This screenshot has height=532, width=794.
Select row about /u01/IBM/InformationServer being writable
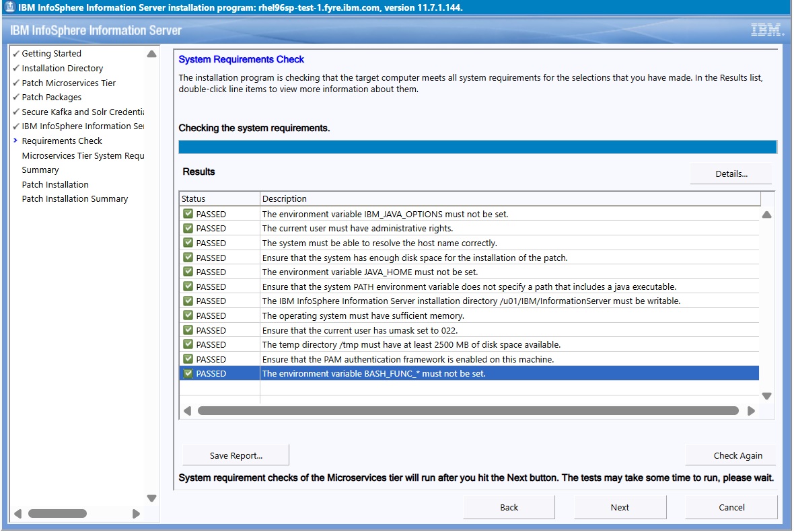coord(469,301)
